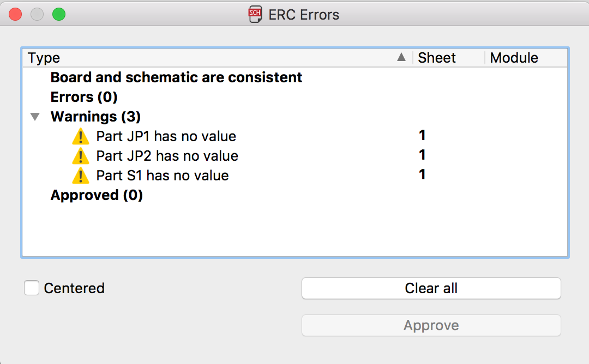Click the warning icon beside Part JP1

(x=81, y=136)
